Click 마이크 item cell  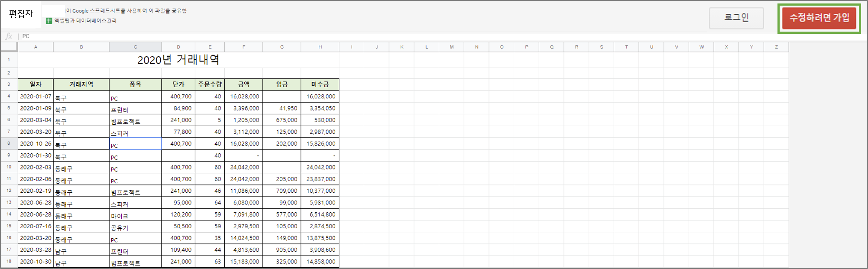(135, 214)
